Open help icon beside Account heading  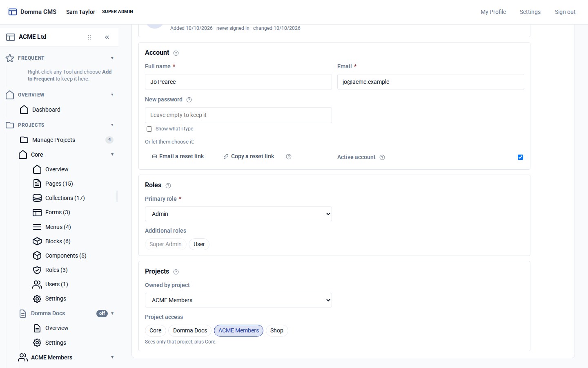coord(176,53)
